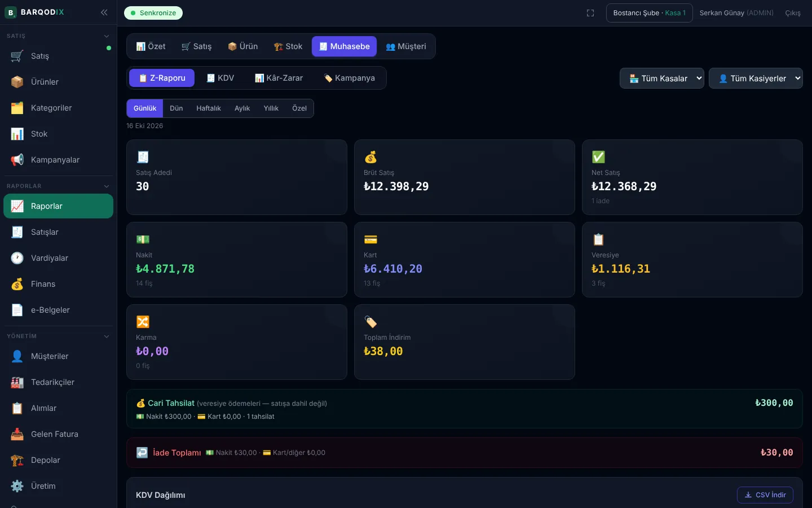The width and height of the screenshot is (812, 508).
Task: Open the Tüm Kasiyerler dropdown
Action: pos(756,78)
